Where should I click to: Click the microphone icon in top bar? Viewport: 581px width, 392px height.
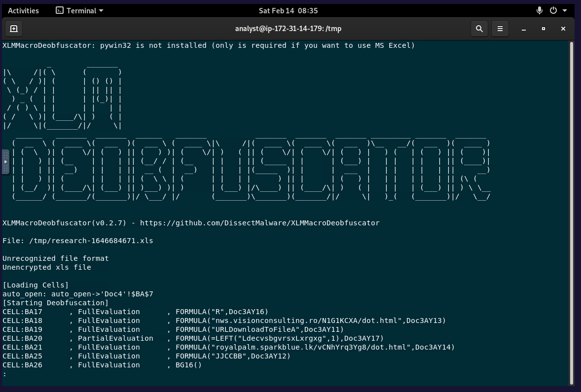[540, 10]
